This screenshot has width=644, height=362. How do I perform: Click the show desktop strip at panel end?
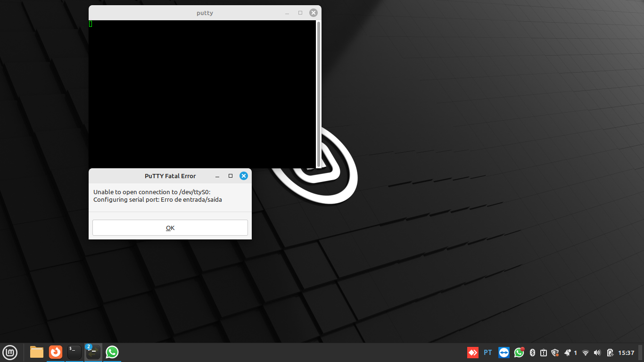pos(641,353)
